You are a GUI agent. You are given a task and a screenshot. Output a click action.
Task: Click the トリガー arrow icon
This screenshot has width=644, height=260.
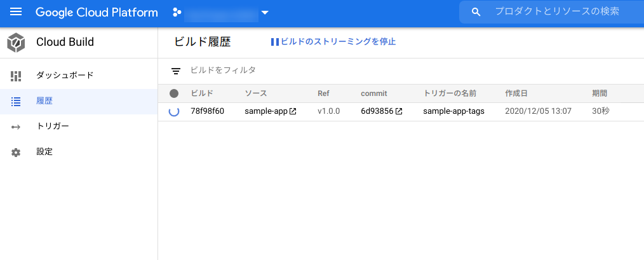click(16, 127)
